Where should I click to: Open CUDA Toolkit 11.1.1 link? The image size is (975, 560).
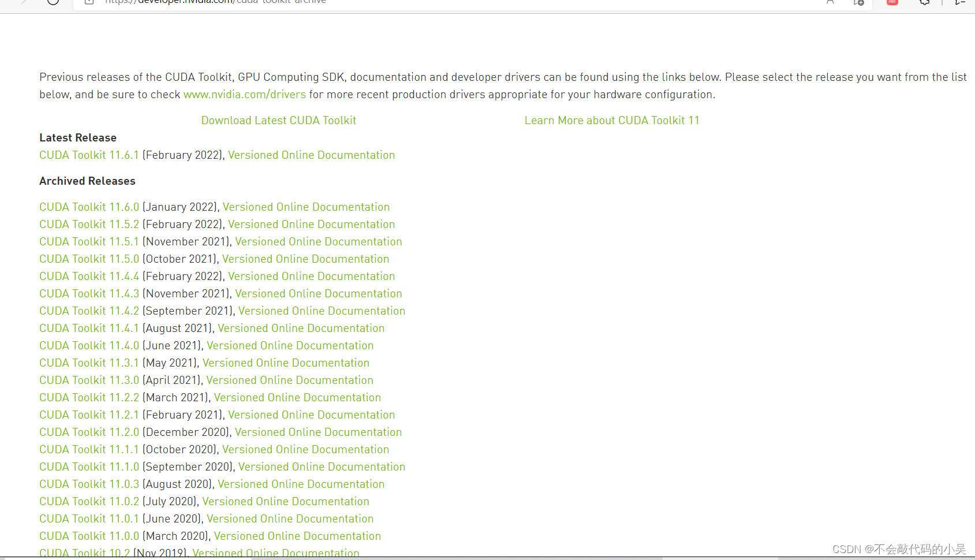(89, 450)
